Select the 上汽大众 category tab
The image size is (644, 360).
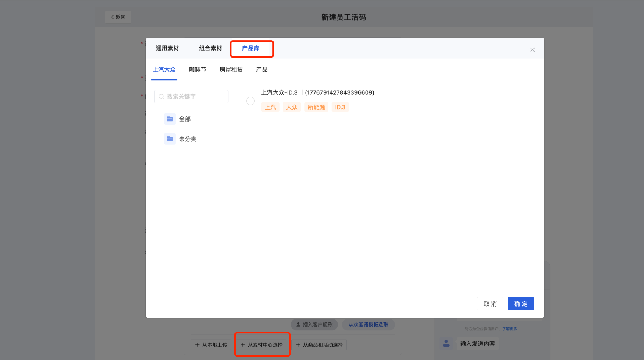tap(164, 70)
